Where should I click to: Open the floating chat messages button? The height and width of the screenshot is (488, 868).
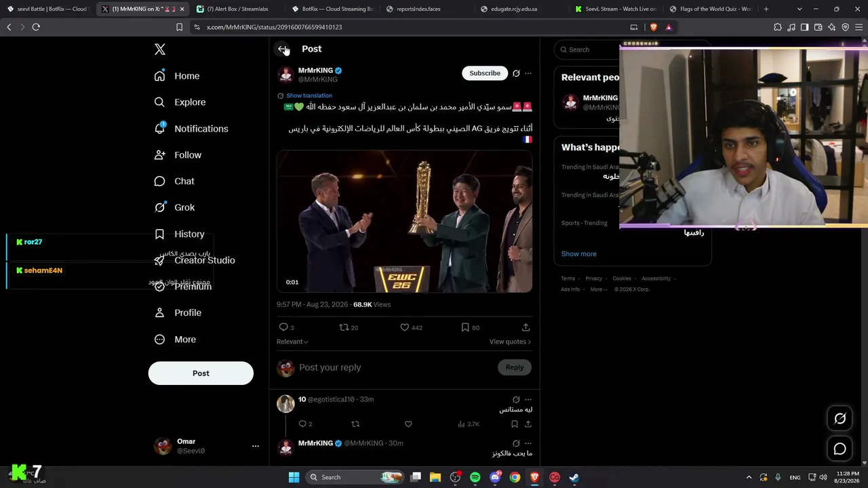[840, 449]
